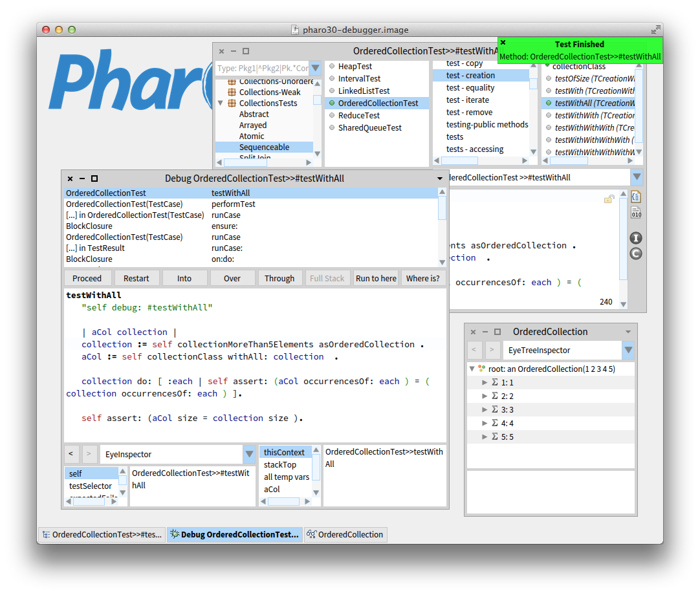Click Restart button in debugger

point(136,279)
